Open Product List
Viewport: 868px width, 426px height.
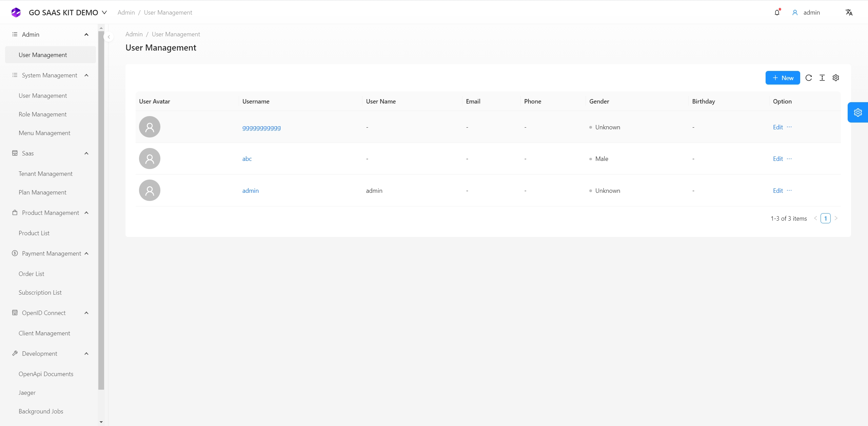[51, 233]
